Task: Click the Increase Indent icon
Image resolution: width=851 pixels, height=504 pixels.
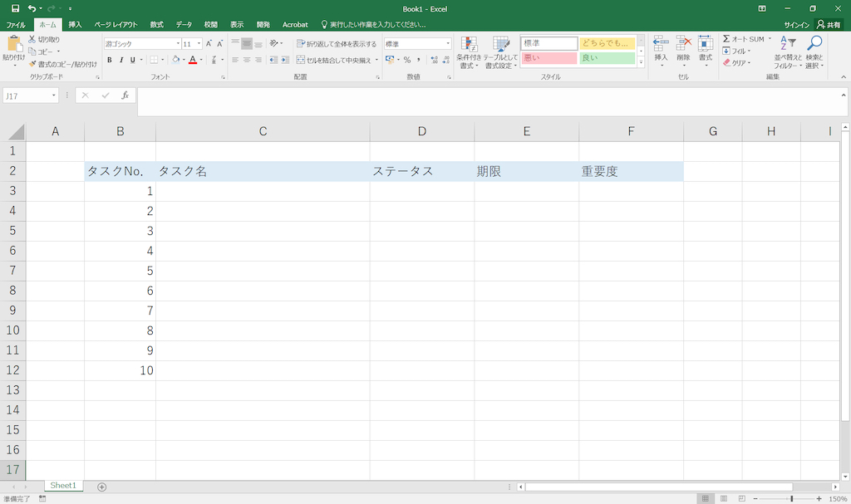Action: [285, 60]
